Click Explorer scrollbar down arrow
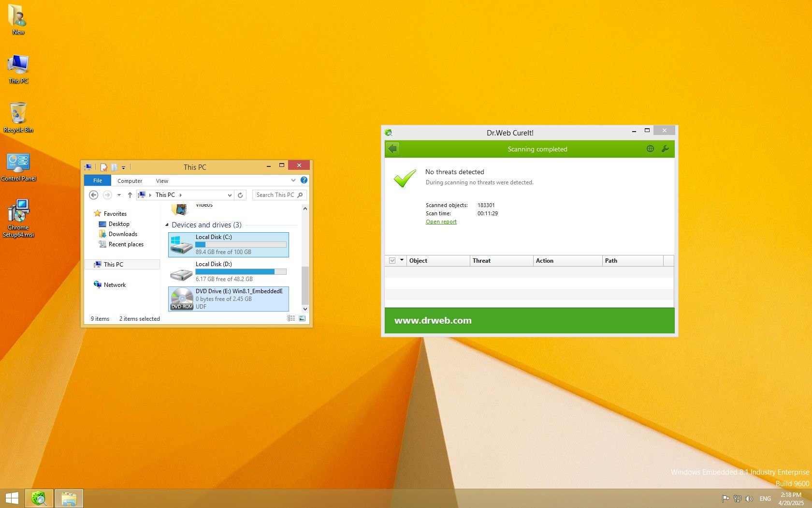812x508 pixels. point(305,309)
